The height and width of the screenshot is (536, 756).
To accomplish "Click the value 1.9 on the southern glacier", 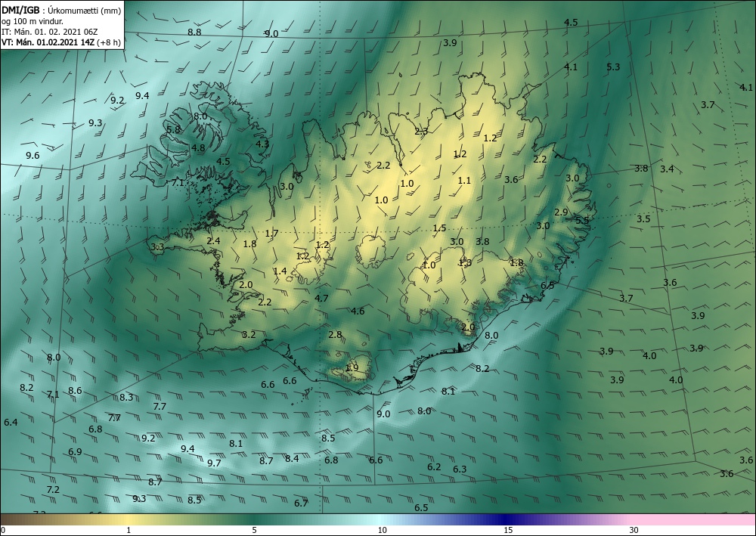I will (352, 367).
